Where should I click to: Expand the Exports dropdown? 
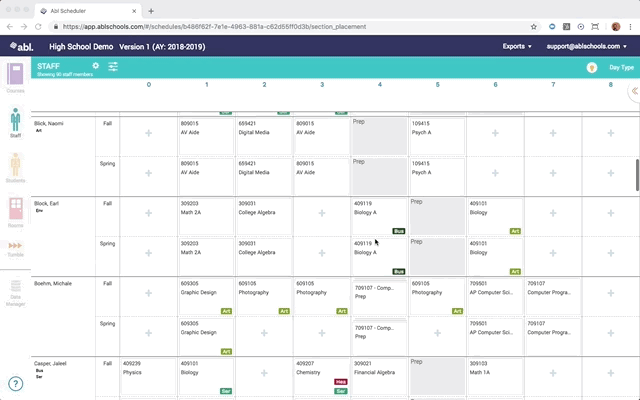(516, 46)
